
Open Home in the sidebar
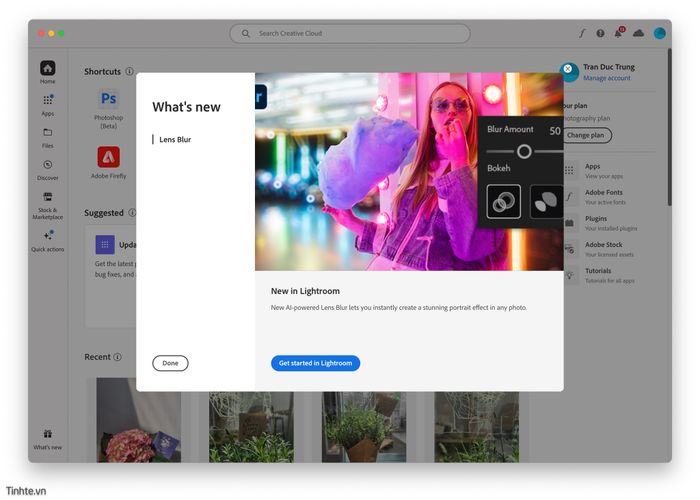(48, 72)
